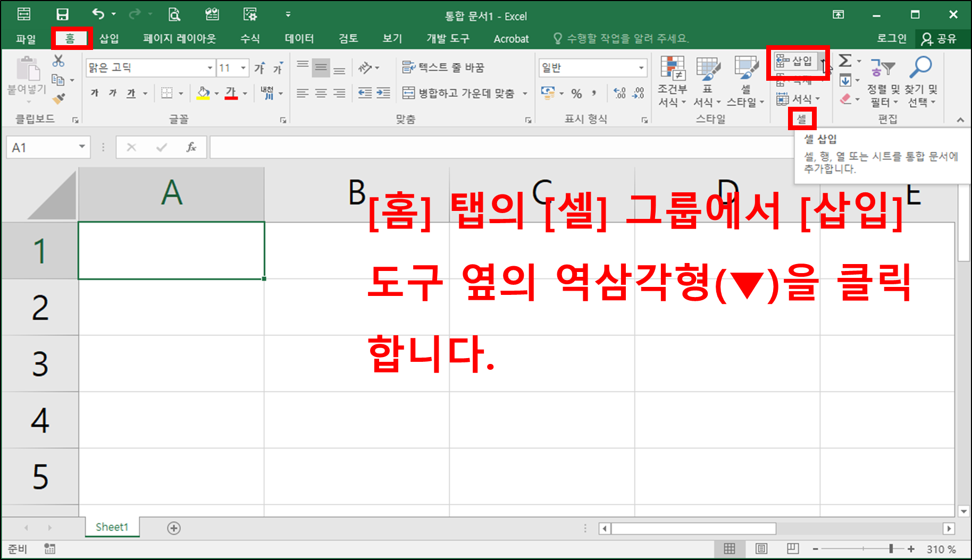Switch to Page Layout view in status bar
972x560 pixels.
coord(761,549)
